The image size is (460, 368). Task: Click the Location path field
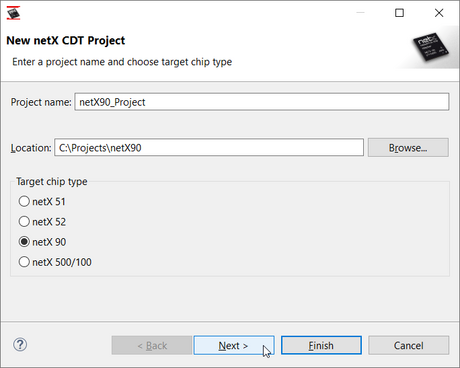209,148
